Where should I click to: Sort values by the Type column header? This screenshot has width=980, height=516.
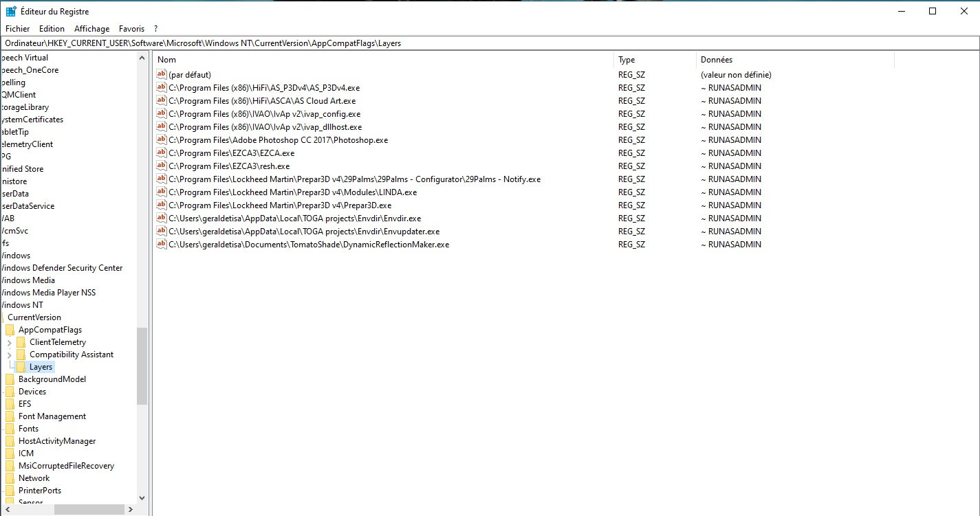pos(655,60)
